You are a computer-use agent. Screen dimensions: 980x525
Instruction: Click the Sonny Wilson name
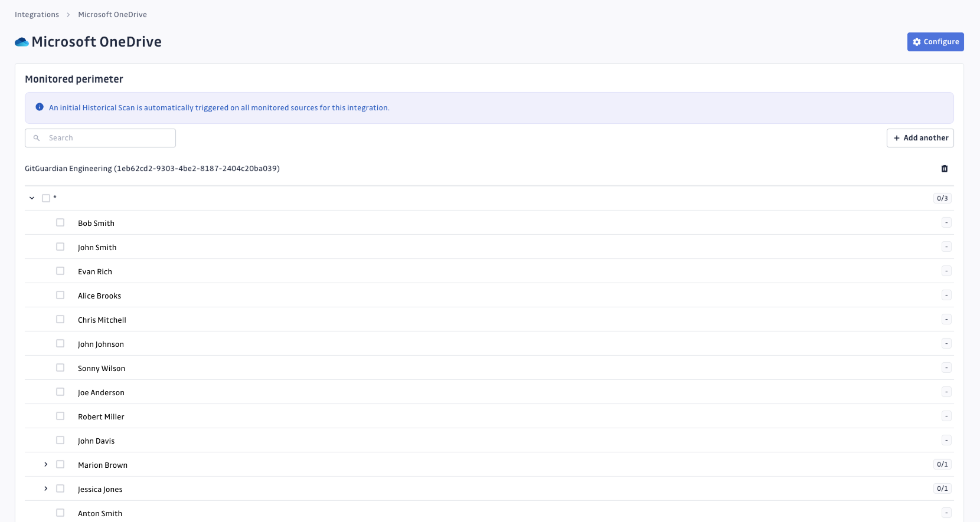click(x=102, y=368)
